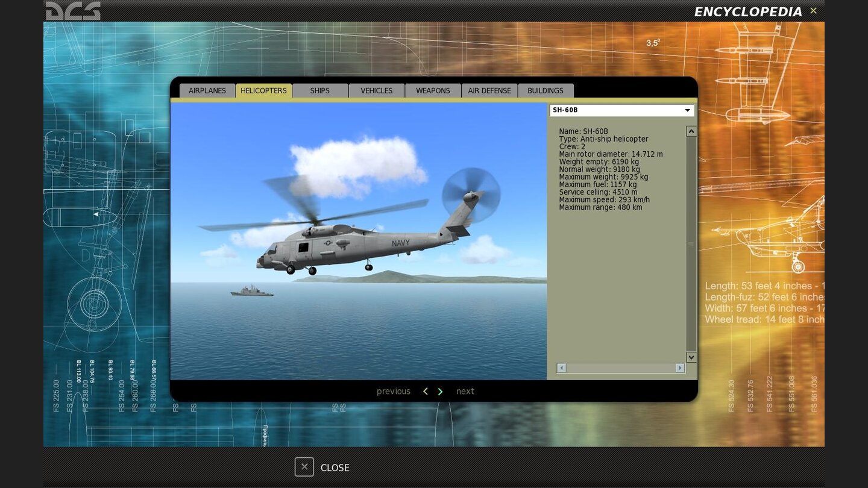This screenshot has height=488, width=868.
Task: Click 'Service celling: 4510 m' line
Action: point(598,192)
